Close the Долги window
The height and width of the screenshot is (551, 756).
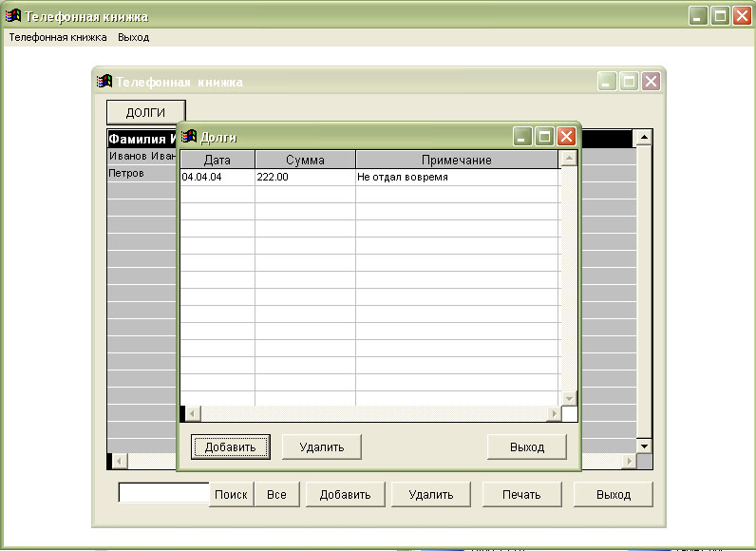(566, 137)
